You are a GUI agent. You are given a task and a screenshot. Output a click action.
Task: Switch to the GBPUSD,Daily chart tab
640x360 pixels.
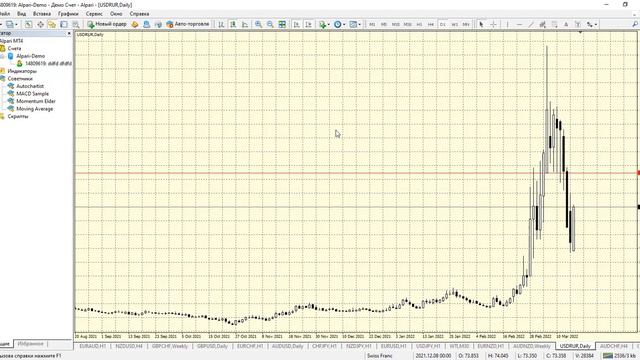pyautogui.click(x=212, y=346)
